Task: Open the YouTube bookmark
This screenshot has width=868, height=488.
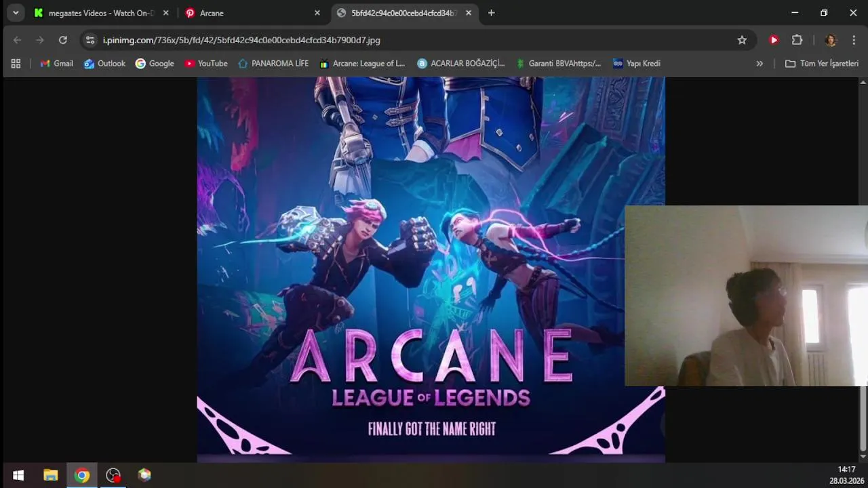Action: (206, 64)
